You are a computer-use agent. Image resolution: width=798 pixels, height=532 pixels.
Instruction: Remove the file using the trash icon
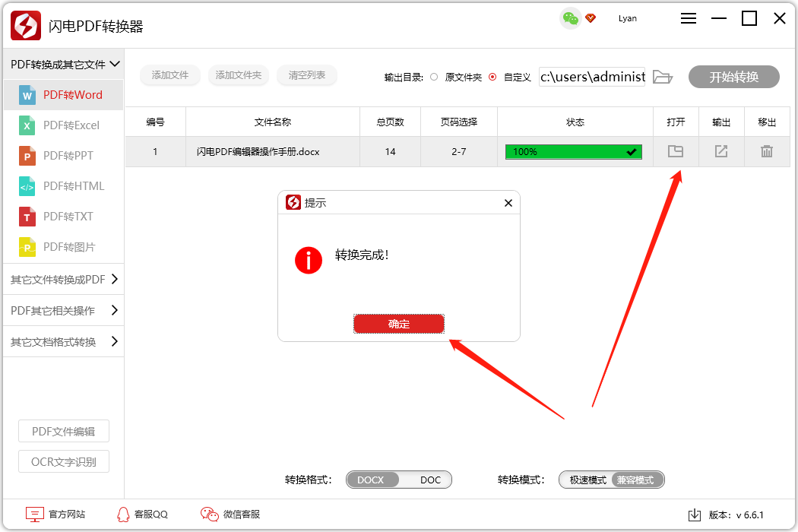pyautogui.click(x=767, y=151)
